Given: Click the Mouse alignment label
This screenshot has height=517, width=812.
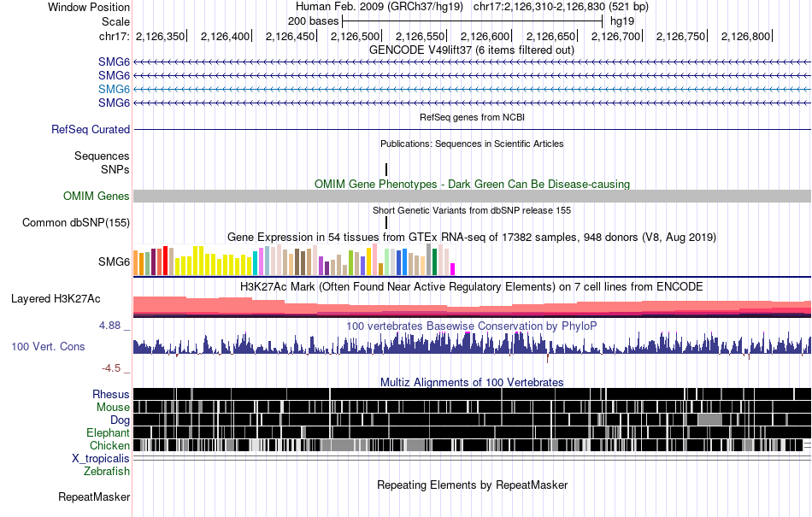Looking at the screenshot, I should point(113,408).
